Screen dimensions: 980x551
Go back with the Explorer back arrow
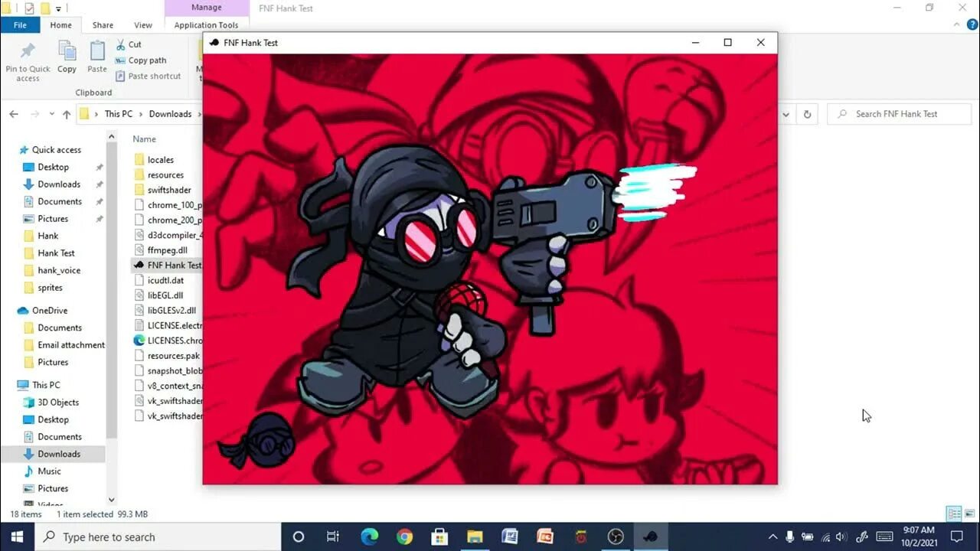click(14, 114)
